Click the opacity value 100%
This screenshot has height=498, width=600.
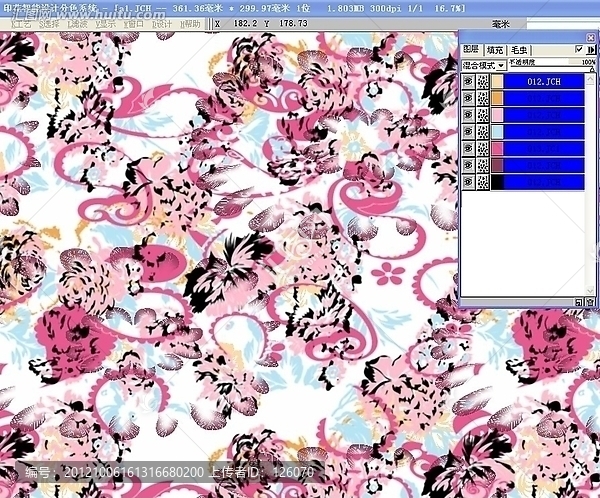pyautogui.click(x=589, y=62)
